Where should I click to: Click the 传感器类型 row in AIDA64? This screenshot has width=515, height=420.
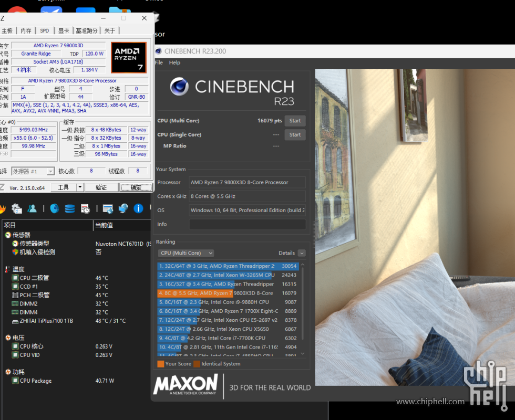tap(76, 244)
